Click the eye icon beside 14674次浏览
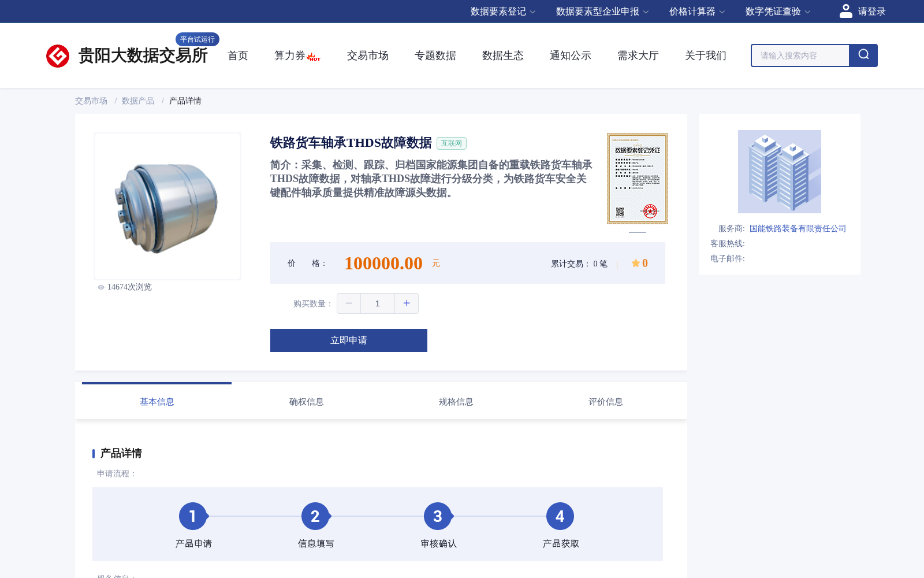Viewport: 924px width, 578px height. click(101, 287)
